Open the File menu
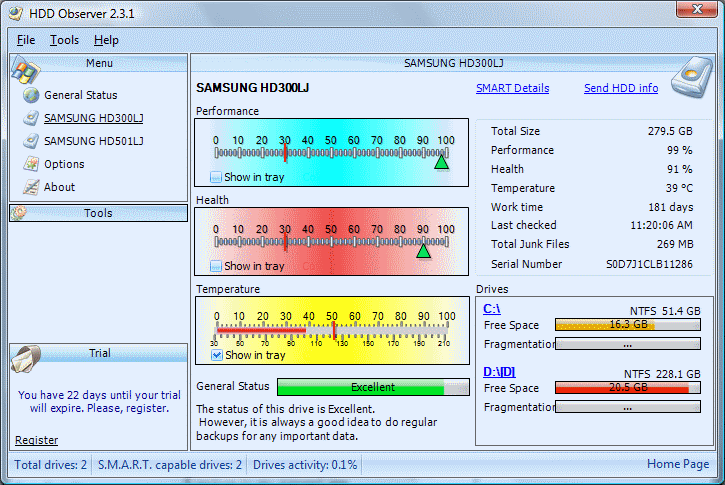Viewport: 725px width, 485px height. click(26, 40)
